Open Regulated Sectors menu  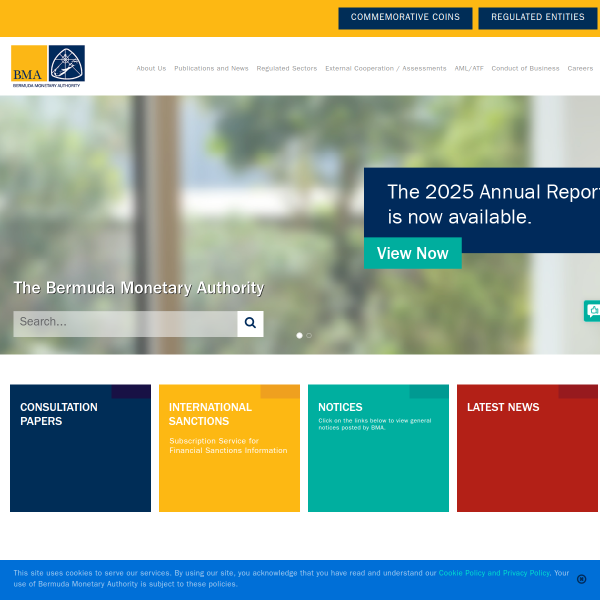pos(287,68)
